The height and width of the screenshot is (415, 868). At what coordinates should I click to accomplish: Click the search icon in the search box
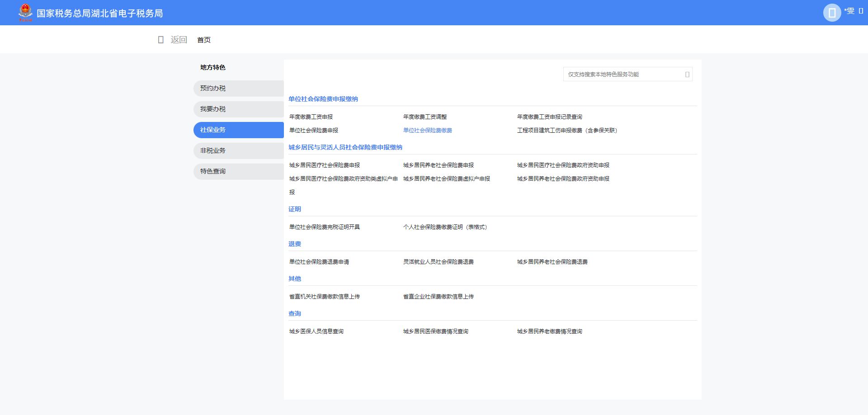click(687, 75)
